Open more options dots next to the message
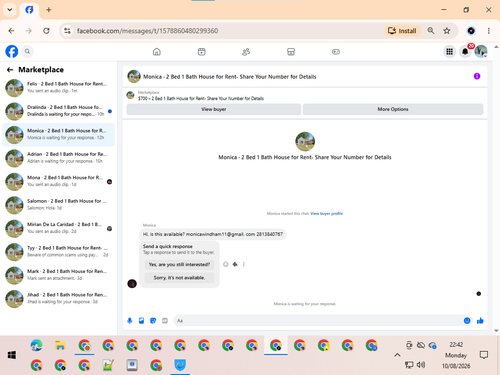Viewport: 500px width, 375px height. 244,264
